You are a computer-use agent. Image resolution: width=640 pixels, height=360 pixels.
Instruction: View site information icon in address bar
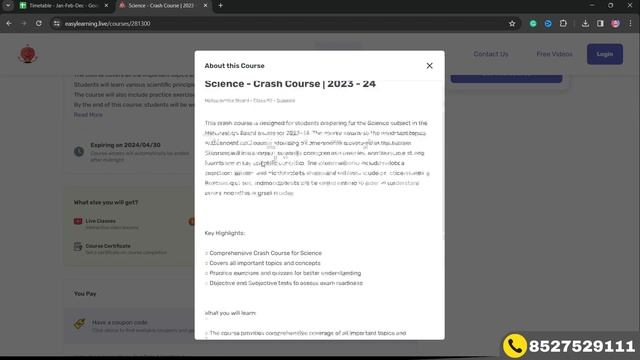(x=57, y=24)
